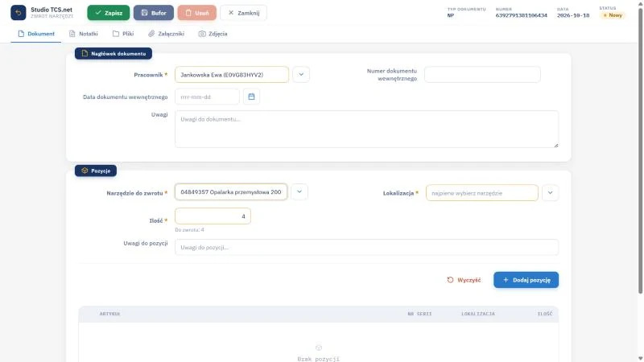
Task: Save document with Zapisz button
Action: tap(109, 13)
